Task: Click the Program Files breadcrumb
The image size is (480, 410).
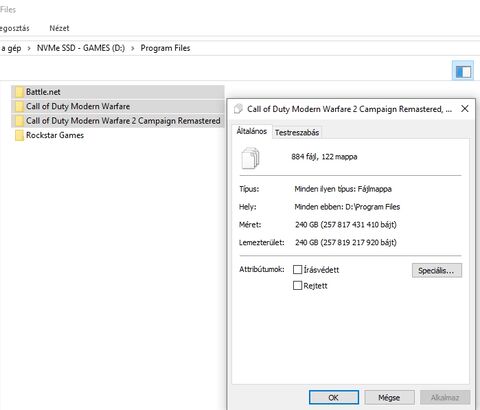Action: pyautogui.click(x=165, y=48)
